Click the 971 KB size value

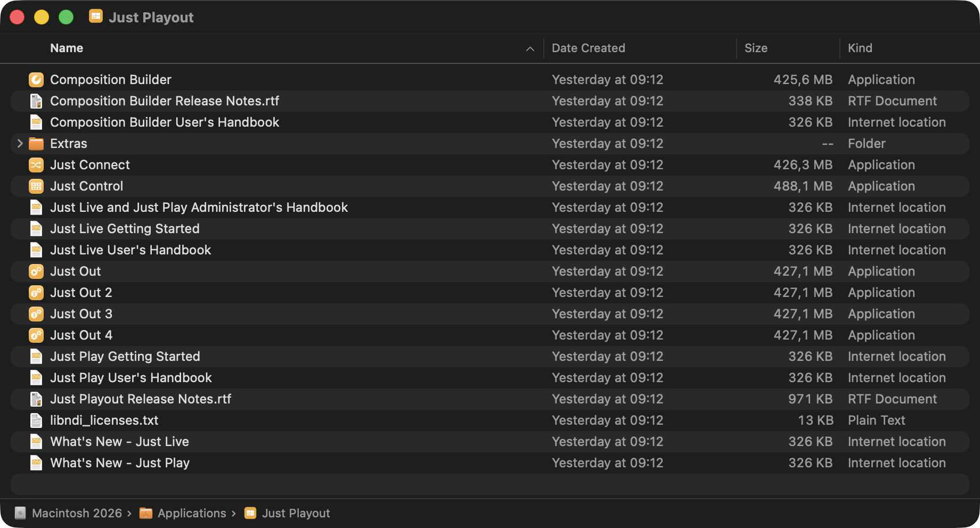pyautogui.click(x=810, y=399)
